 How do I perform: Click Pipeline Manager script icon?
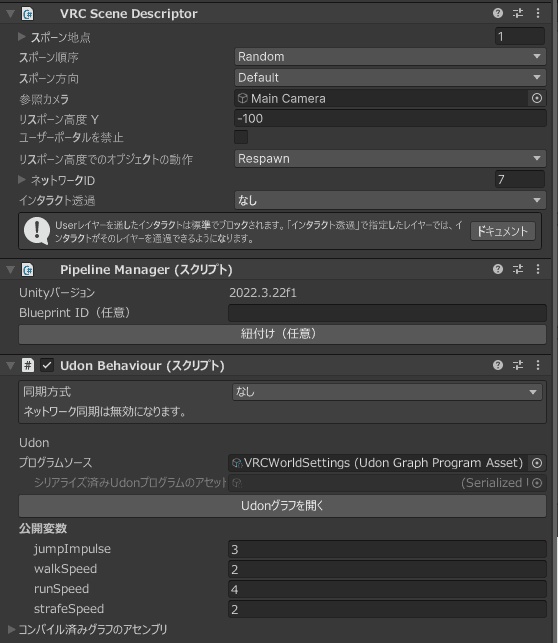click(27, 269)
